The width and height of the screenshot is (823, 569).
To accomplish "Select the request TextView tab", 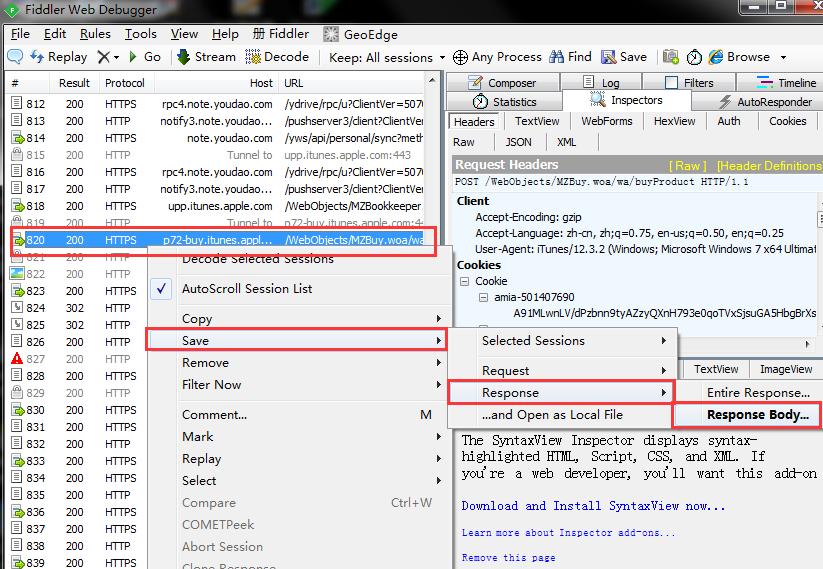I will (x=537, y=121).
